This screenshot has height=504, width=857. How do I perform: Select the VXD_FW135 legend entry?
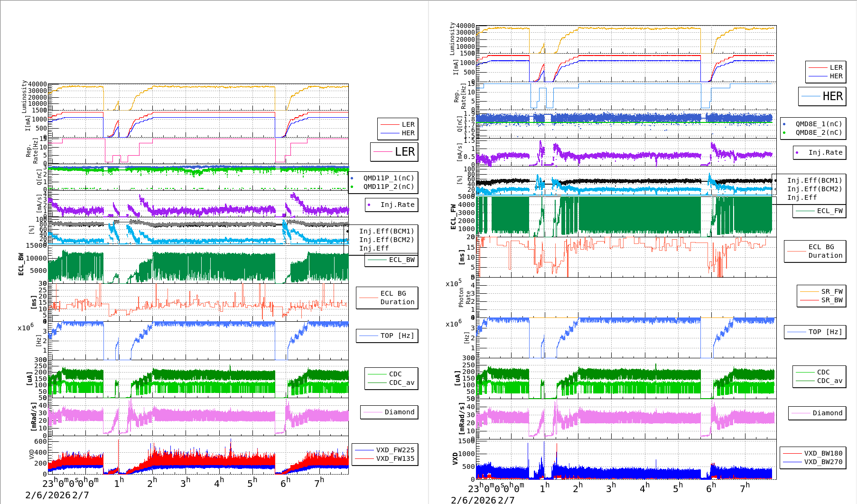(x=395, y=458)
